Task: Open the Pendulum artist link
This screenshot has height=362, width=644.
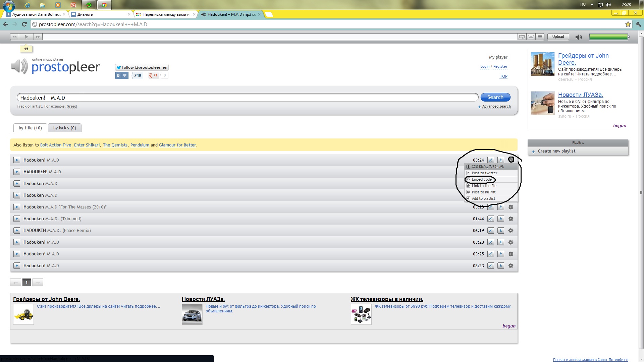Action: [140, 145]
